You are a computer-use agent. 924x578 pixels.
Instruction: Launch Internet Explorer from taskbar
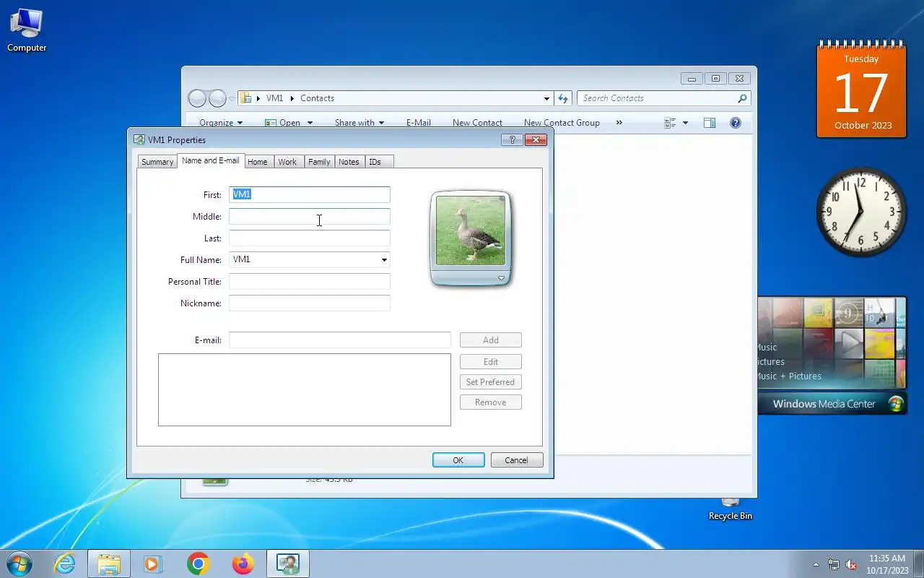coord(65,564)
